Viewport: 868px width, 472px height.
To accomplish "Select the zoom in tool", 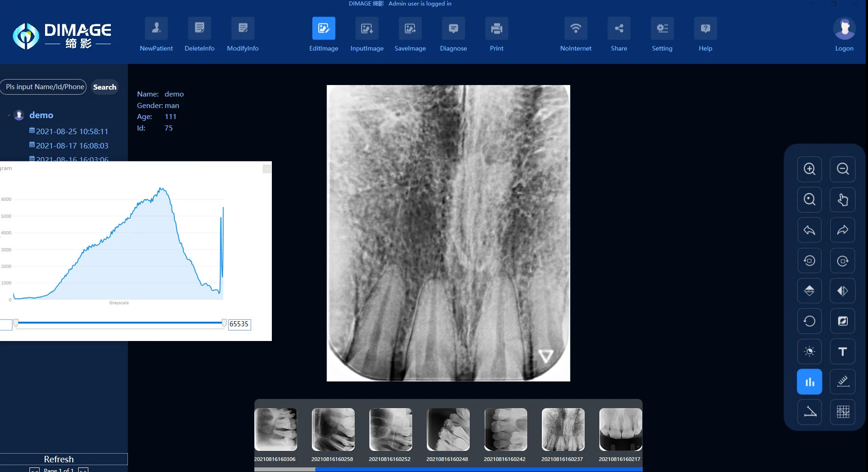I will tap(810, 169).
